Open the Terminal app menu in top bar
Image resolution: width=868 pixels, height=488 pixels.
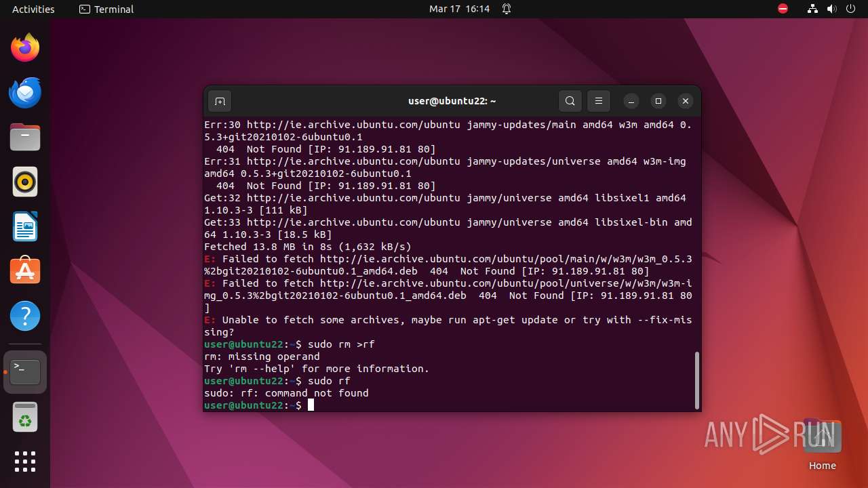click(106, 9)
